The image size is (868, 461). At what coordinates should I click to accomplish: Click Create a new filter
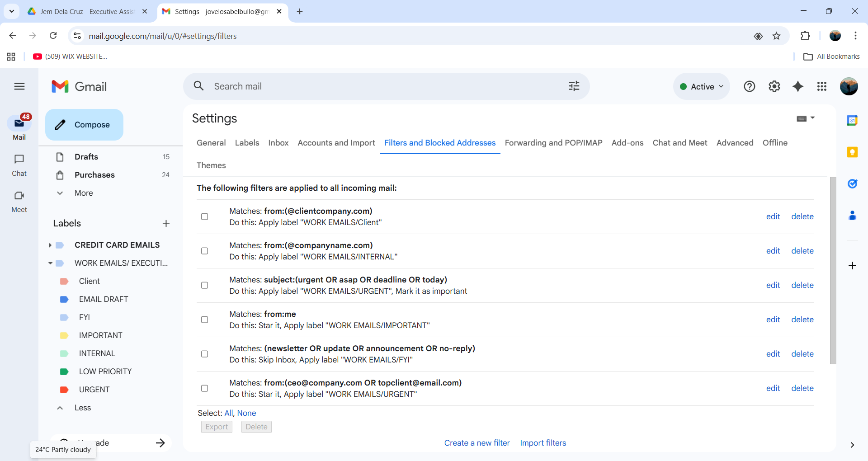[477, 443]
